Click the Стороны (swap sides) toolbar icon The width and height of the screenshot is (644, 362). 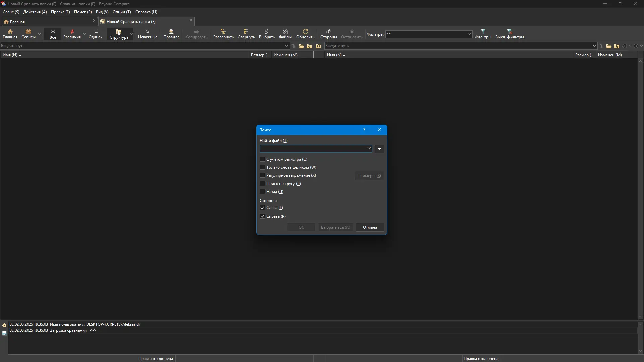coord(328,34)
